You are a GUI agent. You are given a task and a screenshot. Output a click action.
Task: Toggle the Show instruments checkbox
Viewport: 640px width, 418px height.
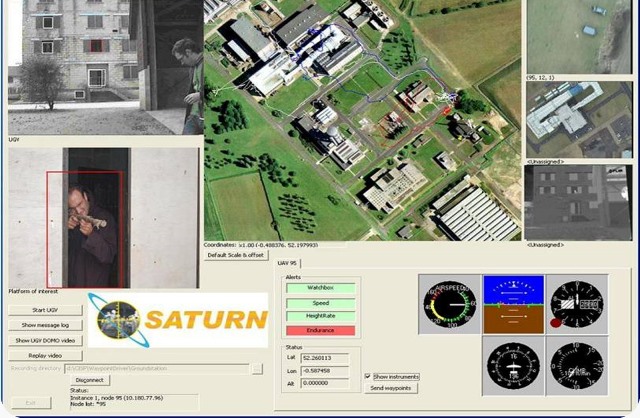click(x=368, y=377)
